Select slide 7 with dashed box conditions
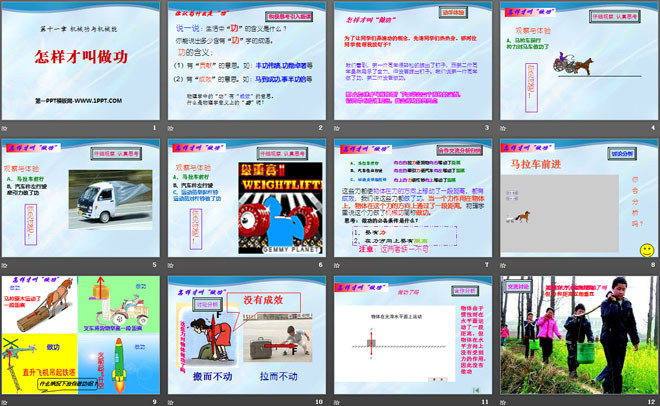660x406 pixels. pos(413,198)
